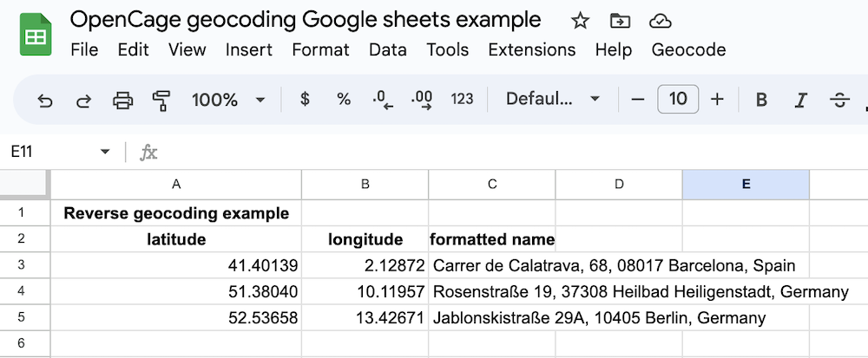Click the font size 10 field

coord(678,100)
